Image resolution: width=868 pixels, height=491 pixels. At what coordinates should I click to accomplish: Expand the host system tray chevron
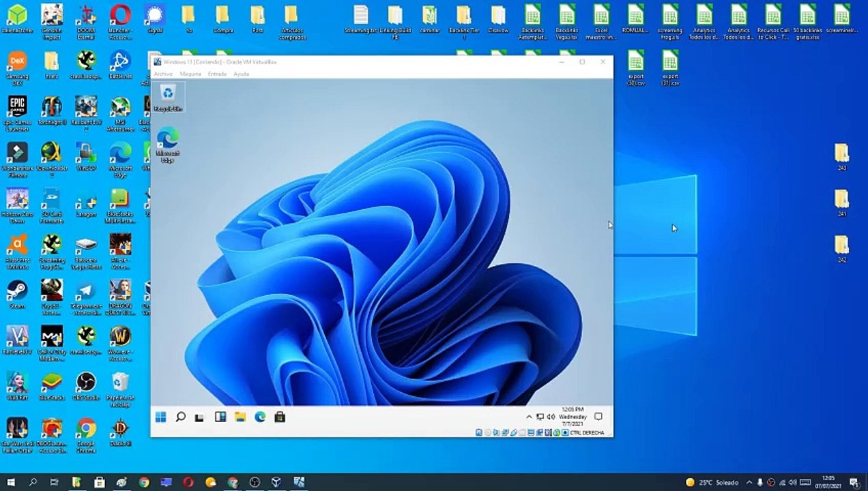coord(750,482)
